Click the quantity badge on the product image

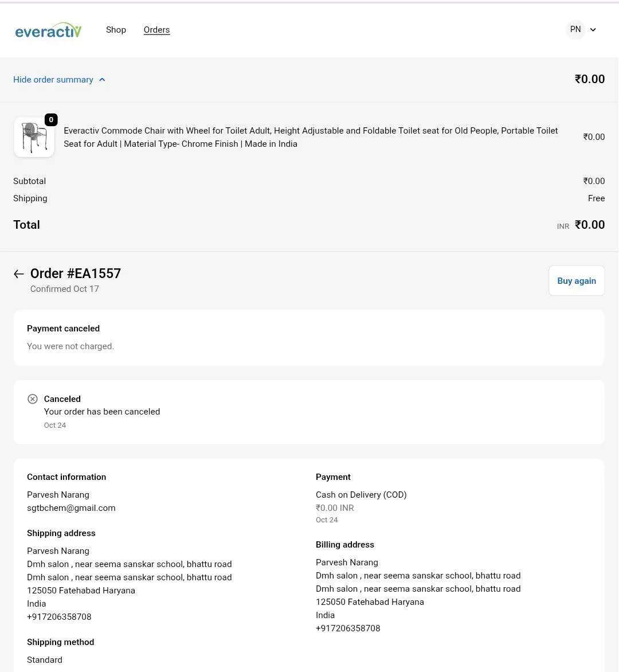pyautogui.click(x=51, y=120)
